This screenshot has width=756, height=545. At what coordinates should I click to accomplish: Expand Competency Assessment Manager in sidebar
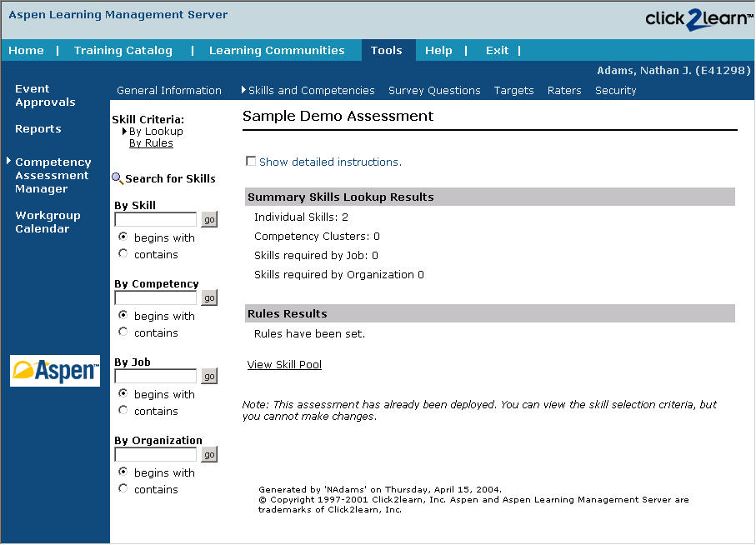[x=53, y=175]
